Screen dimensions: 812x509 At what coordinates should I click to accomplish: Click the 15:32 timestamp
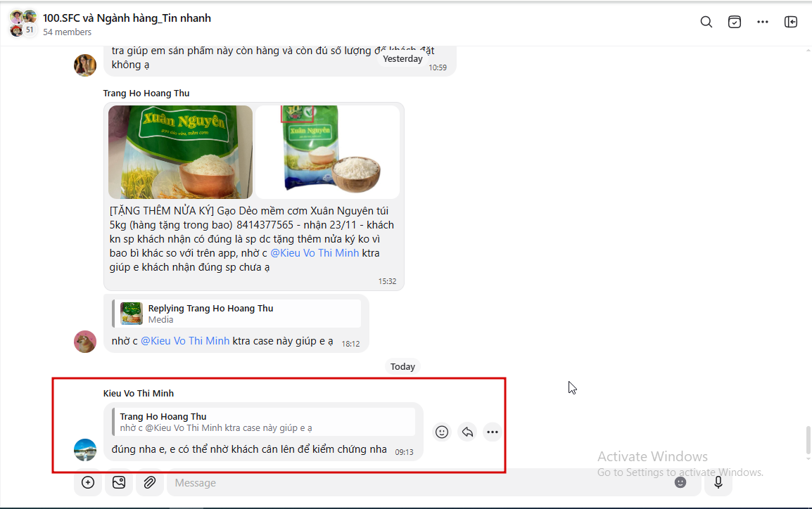[387, 281]
